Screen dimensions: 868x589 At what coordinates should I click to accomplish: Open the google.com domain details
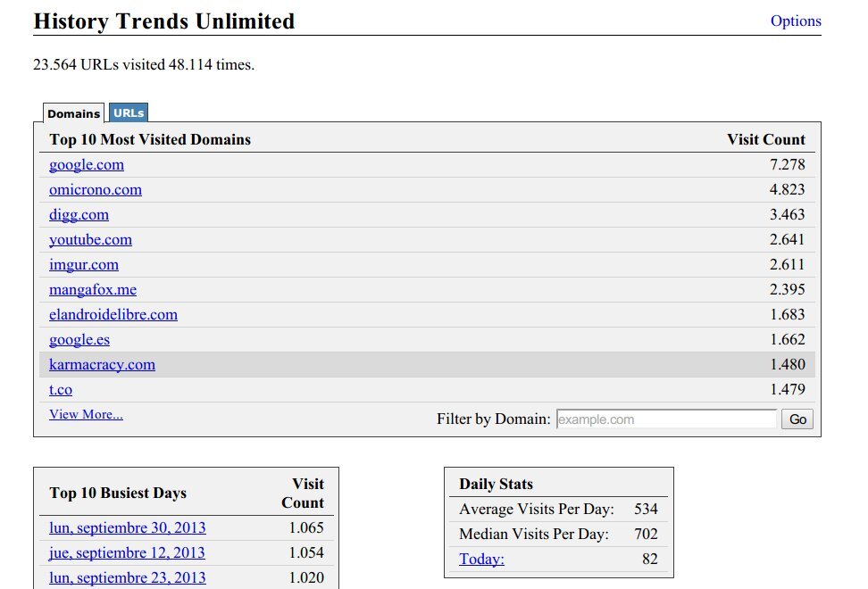[x=86, y=164]
